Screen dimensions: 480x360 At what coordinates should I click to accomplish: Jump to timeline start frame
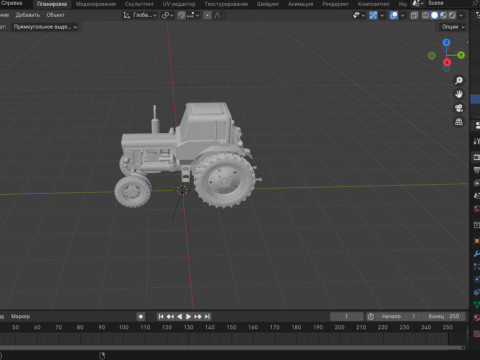click(161, 317)
